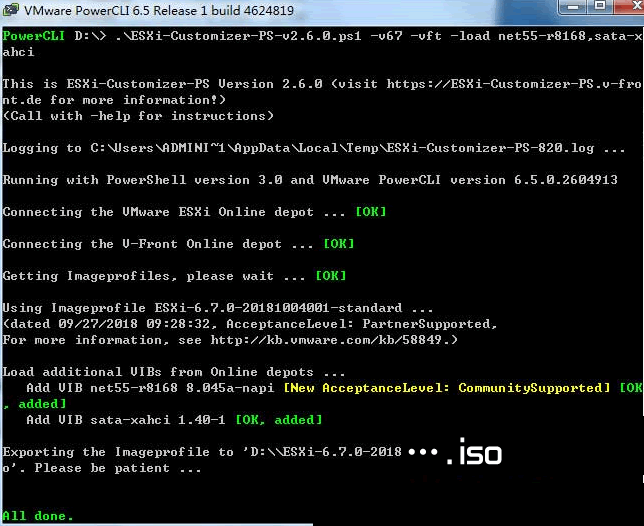Image resolution: width=644 pixels, height=526 pixels.
Task: Click the green 'All done.' message
Action: point(38,516)
